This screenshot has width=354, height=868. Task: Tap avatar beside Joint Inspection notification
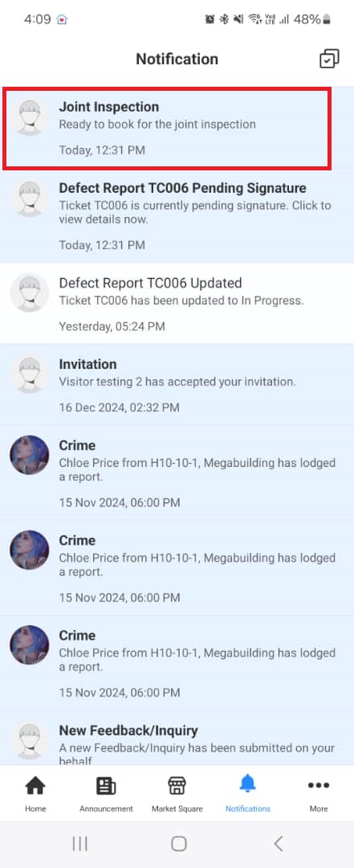[x=30, y=117]
